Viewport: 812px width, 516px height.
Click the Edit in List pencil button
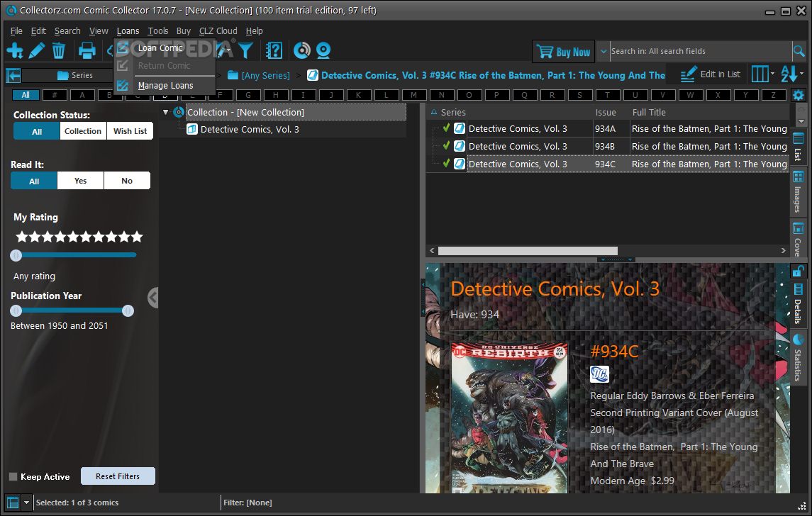[710, 74]
